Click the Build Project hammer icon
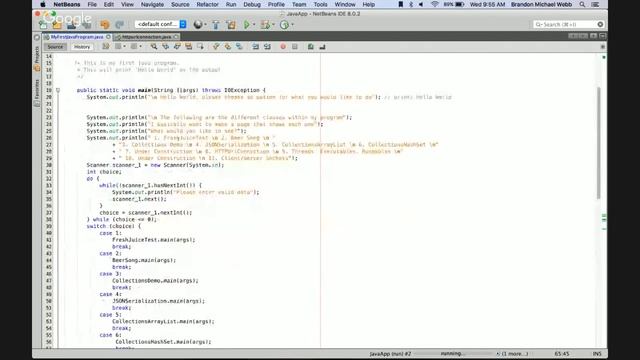 (216, 24)
